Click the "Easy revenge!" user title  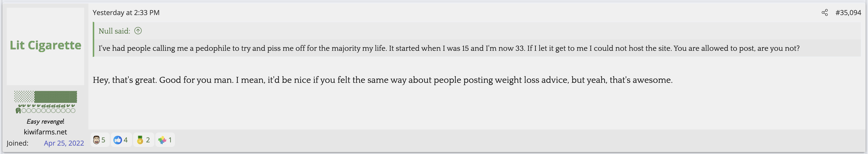pos(45,122)
